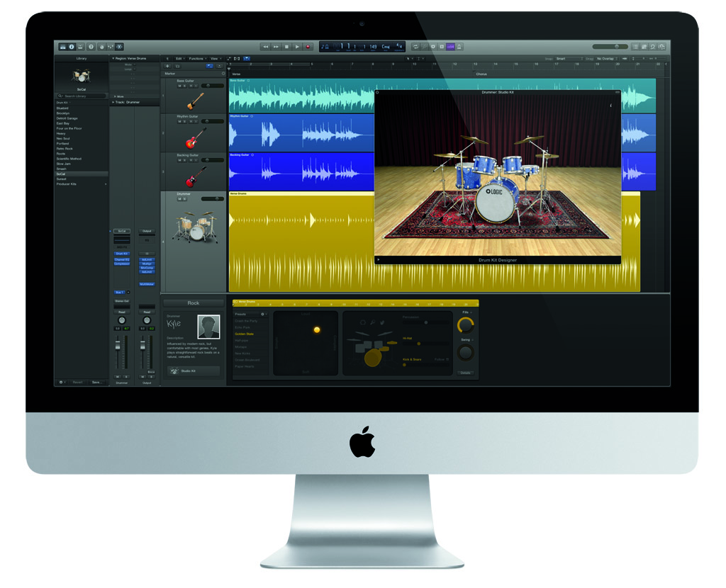726x588 pixels.
Task: Click the Fills knob in Drummer editor
Action: pyautogui.click(x=465, y=325)
